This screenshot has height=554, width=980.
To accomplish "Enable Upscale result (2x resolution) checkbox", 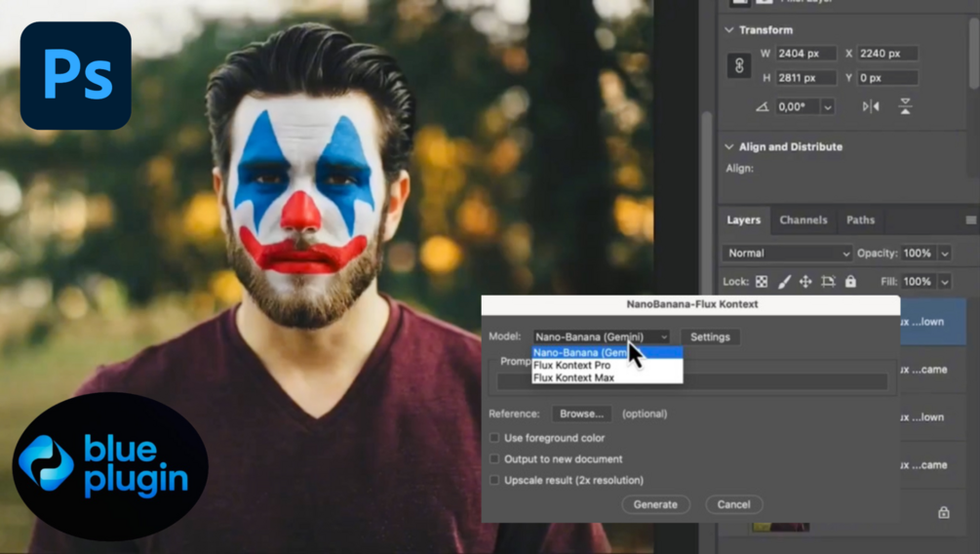I will tap(494, 480).
